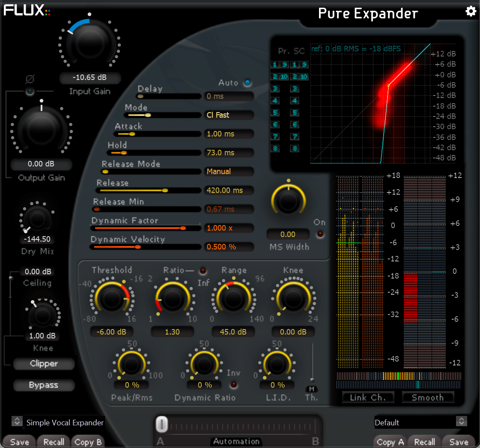
Task: Click the preset stepper beside Simple Vocal Expander
Action: [x=17, y=421]
